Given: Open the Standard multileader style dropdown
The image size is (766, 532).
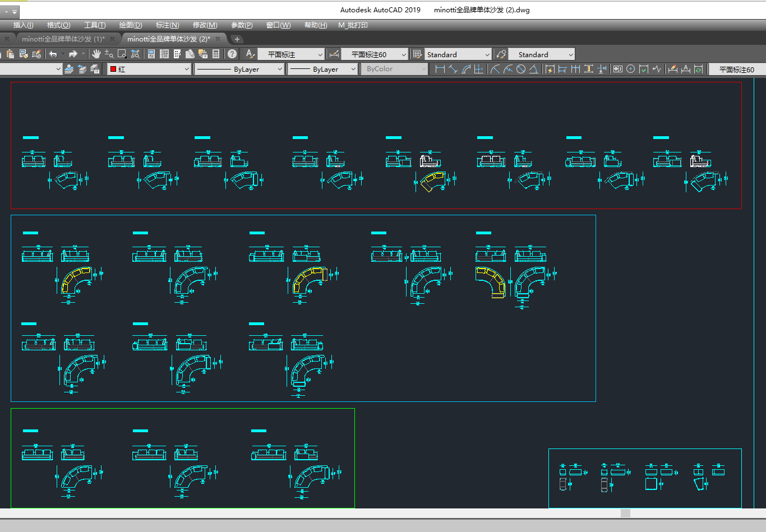Looking at the screenshot, I should 542,54.
